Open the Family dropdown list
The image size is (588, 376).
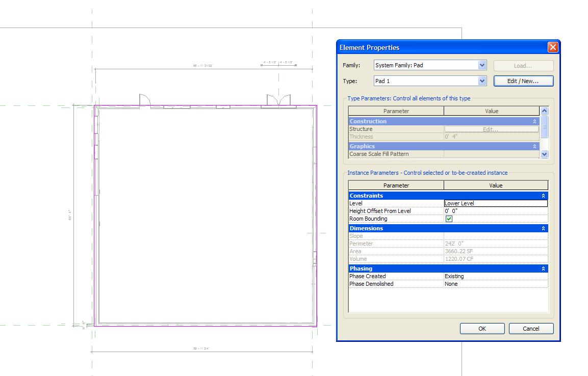[x=482, y=65]
